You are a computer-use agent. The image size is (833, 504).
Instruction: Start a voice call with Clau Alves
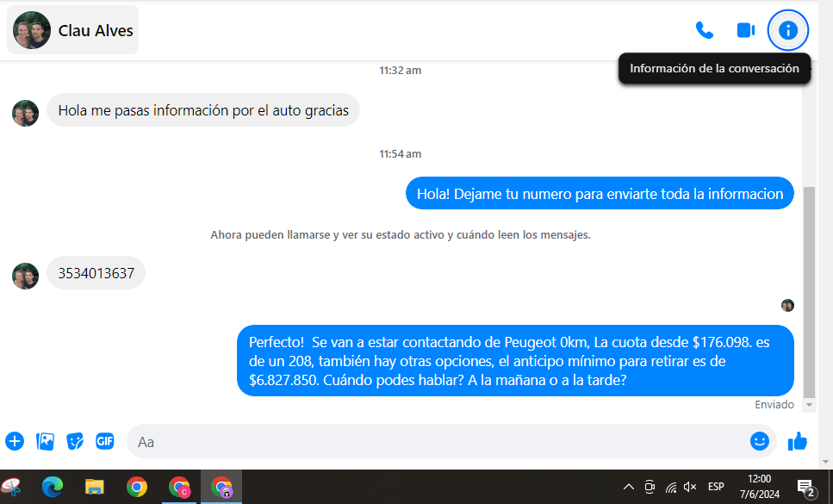705,30
